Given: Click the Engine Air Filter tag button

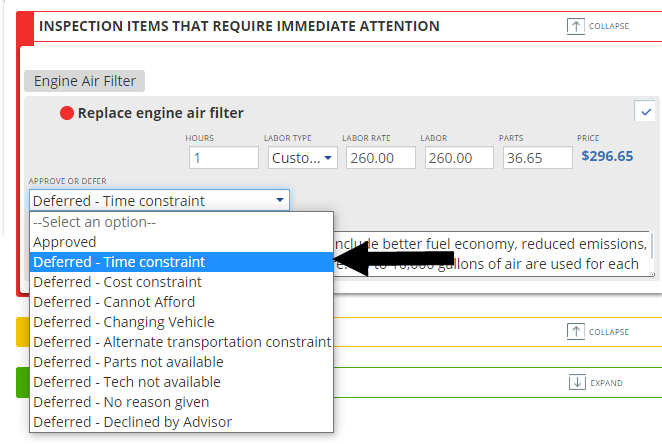Looking at the screenshot, I should coord(85,81).
